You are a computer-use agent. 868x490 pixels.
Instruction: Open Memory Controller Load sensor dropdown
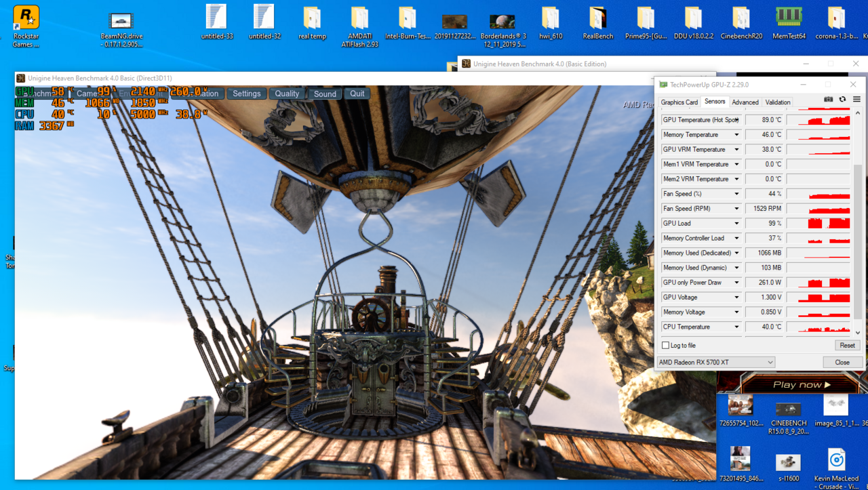tap(736, 239)
